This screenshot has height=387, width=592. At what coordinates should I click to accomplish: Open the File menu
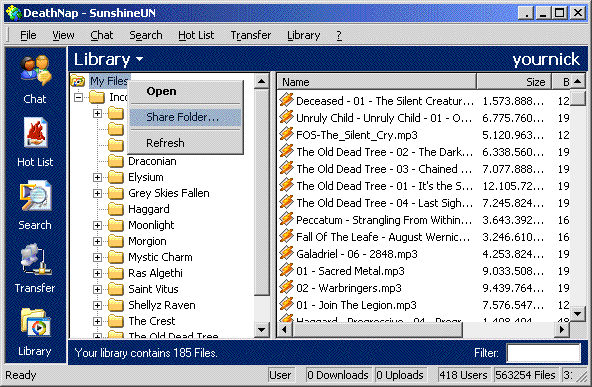(x=28, y=35)
